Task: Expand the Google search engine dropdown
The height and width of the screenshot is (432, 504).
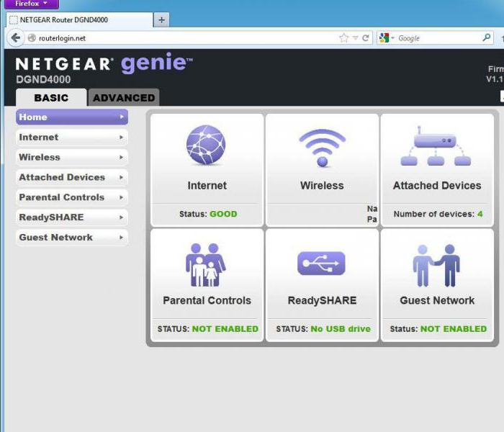Action: click(x=388, y=38)
